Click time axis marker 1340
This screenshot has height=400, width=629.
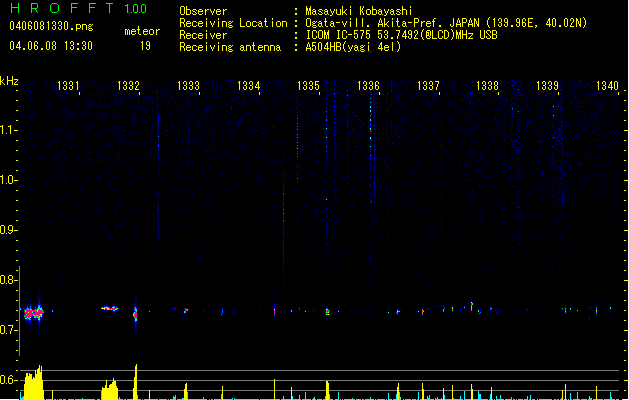pyautogui.click(x=607, y=86)
